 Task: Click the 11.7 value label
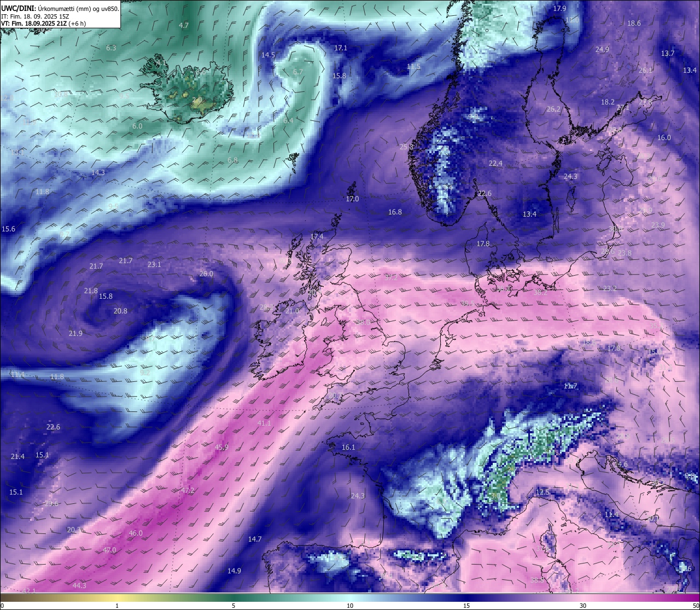(570, 386)
